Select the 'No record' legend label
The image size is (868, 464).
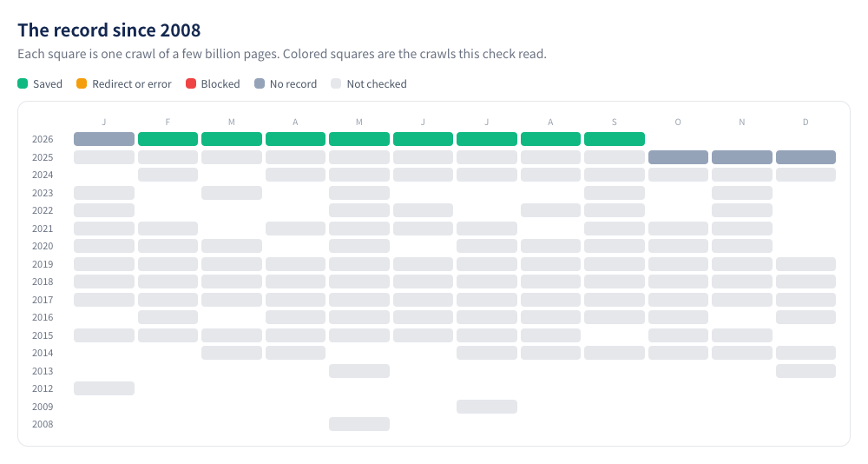(x=293, y=83)
